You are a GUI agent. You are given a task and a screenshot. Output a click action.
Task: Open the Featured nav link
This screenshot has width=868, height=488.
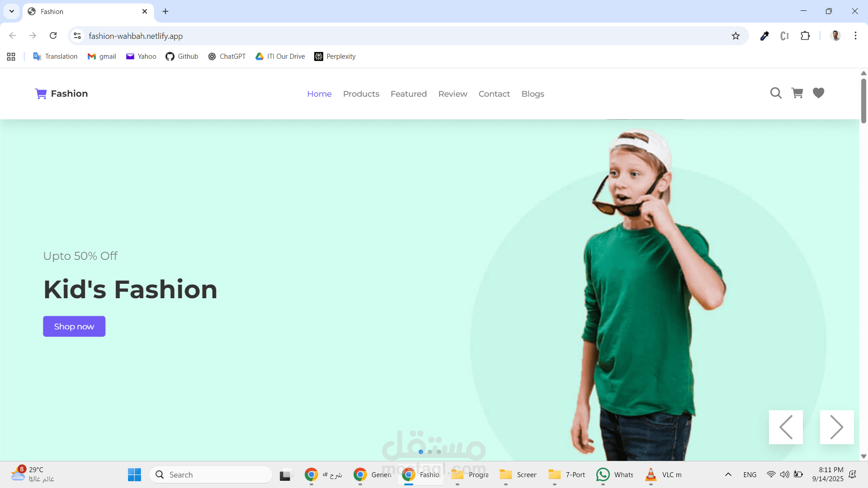pyautogui.click(x=409, y=94)
